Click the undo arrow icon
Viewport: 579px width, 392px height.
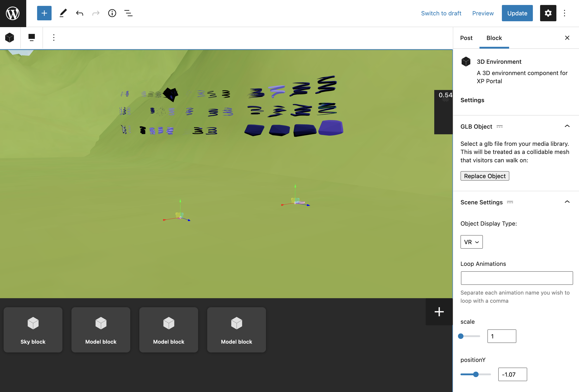point(79,13)
